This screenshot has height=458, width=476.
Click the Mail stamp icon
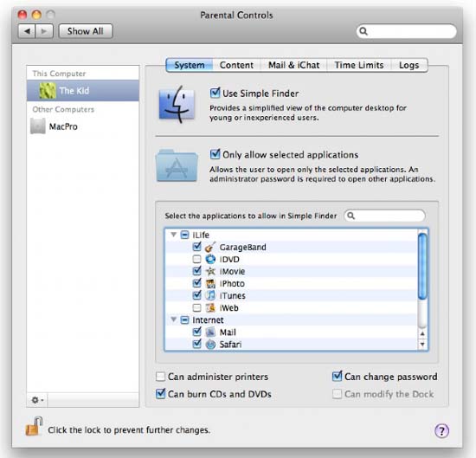[210, 332]
